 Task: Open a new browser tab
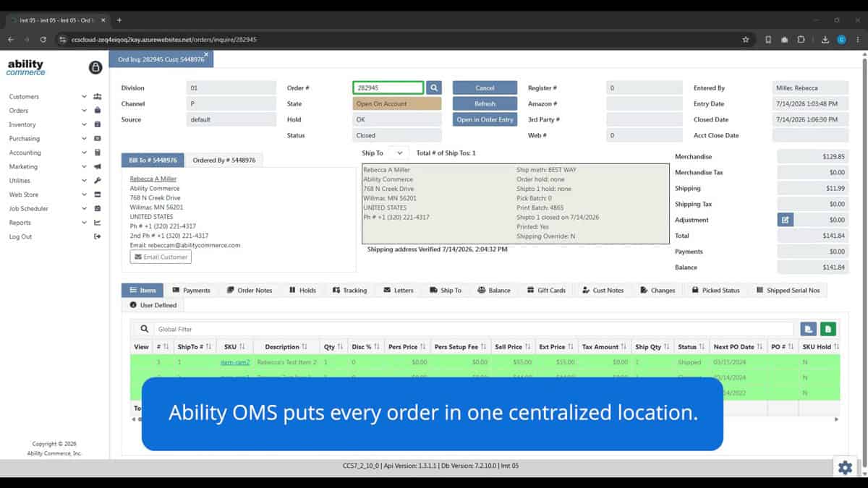click(x=119, y=20)
